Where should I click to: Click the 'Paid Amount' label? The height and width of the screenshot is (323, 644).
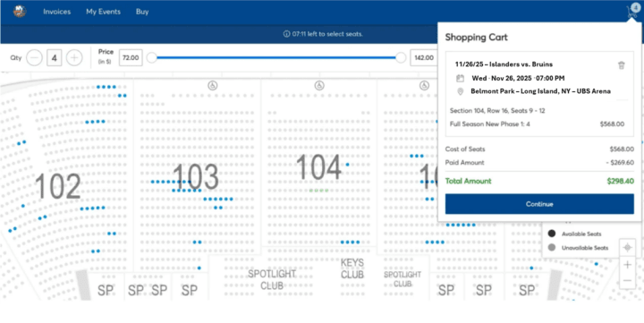point(464,163)
